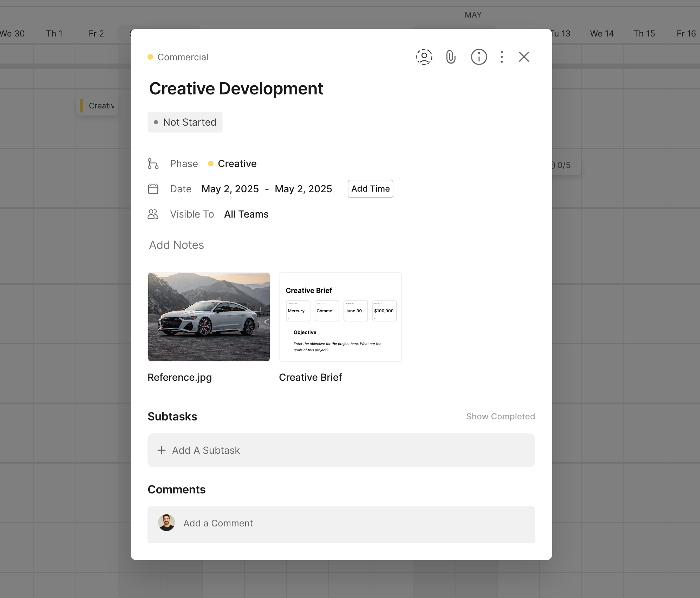Toggle Show Completed subtasks
700x598 pixels.
(500, 417)
